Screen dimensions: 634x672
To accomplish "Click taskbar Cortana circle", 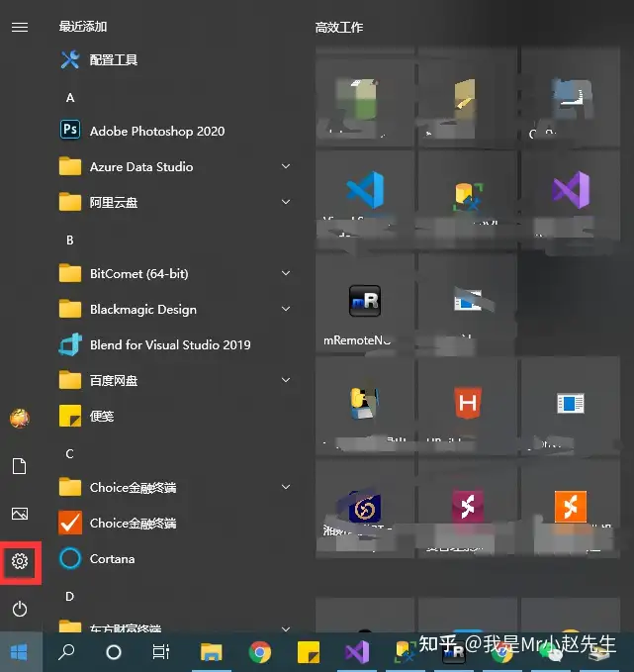I will coord(114,652).
